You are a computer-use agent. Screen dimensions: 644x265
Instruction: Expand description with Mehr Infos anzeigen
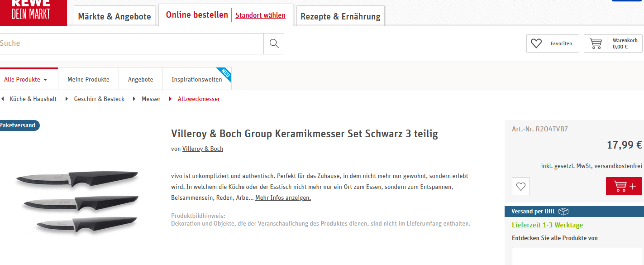[x=283, y=198]
